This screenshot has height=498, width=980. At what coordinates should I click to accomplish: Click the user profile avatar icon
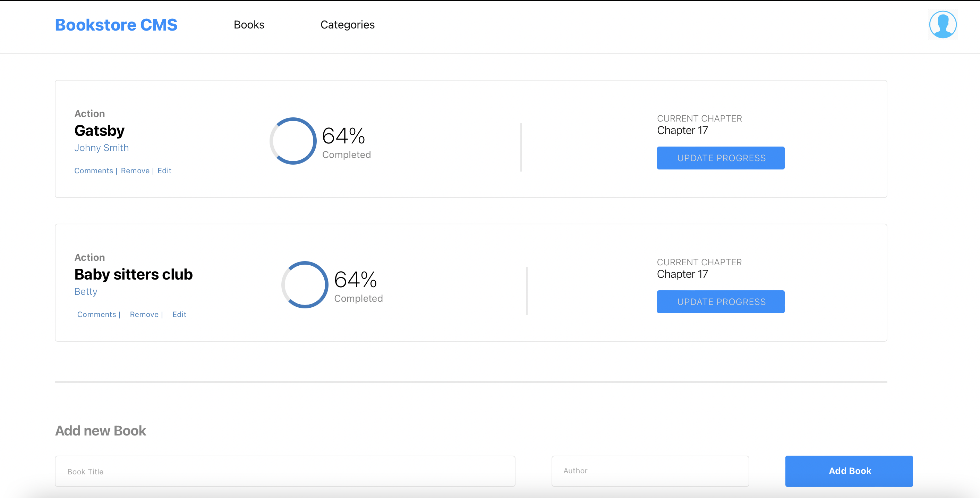coord(942,25)
